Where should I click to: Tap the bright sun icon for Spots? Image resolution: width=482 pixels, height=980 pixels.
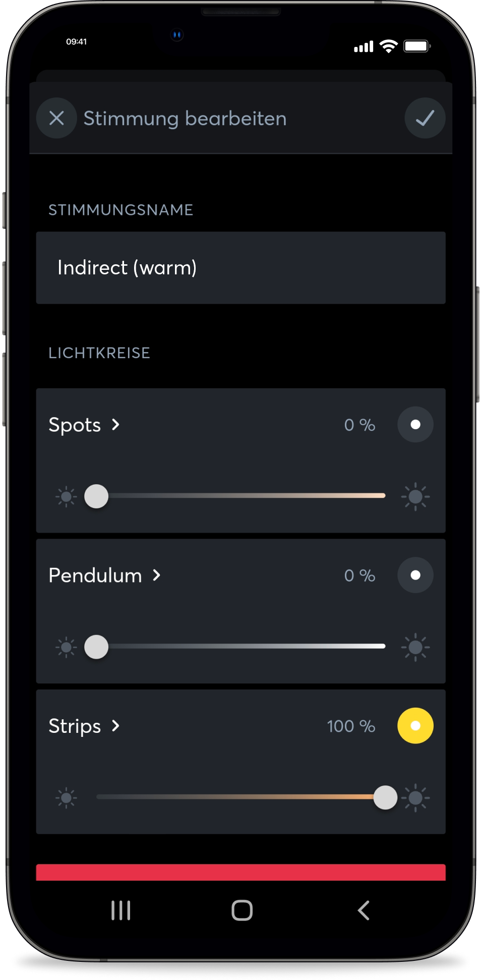415,496
